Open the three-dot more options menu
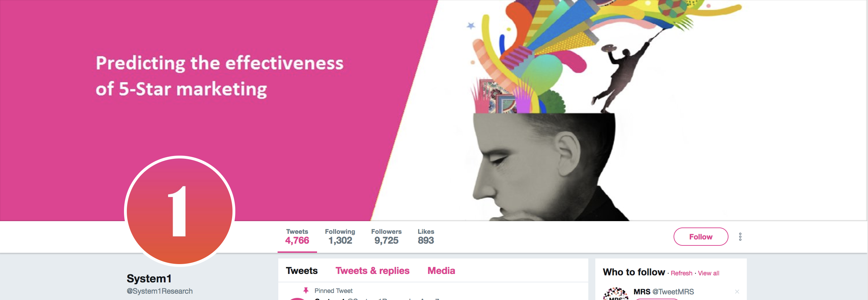 [740, 237]
